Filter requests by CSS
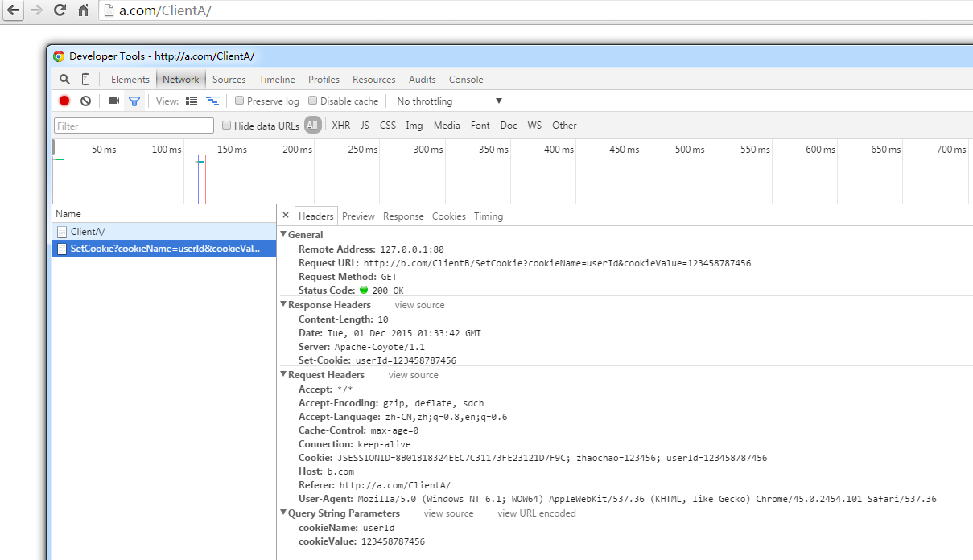The width and height of the screenshot is (973, 560). tap(388, 125)
